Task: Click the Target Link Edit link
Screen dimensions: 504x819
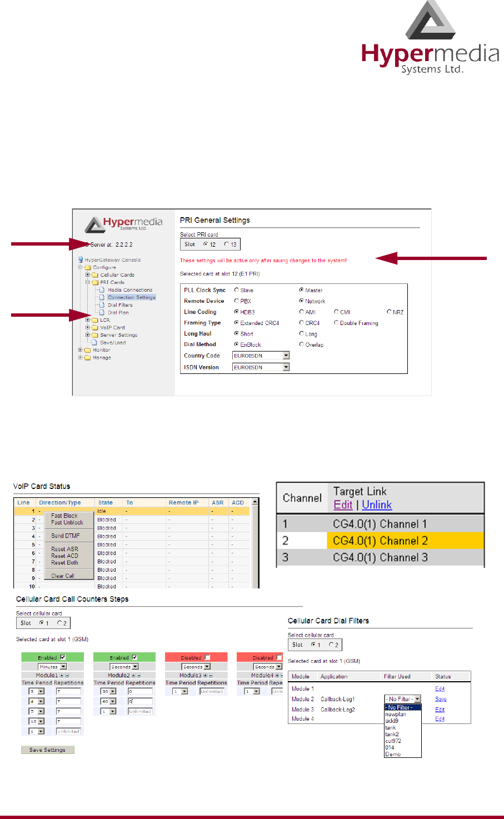Action: tap(343, 505)
